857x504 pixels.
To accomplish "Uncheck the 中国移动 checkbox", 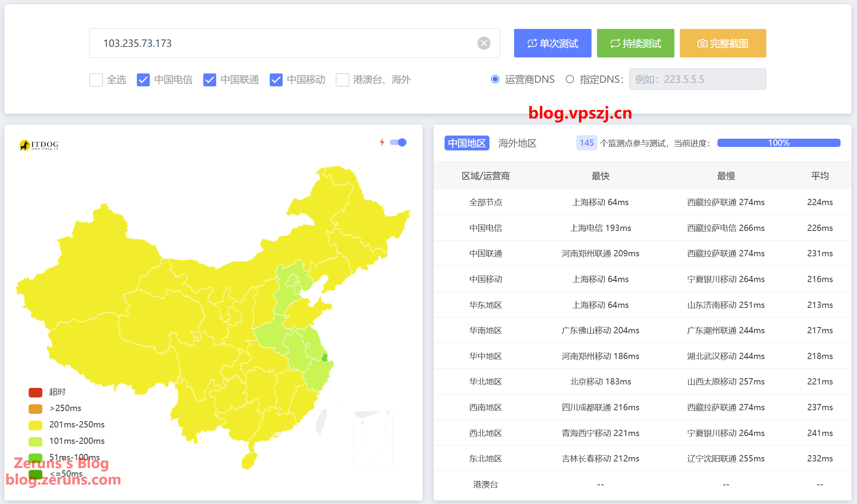I will [x=276, y=80].
